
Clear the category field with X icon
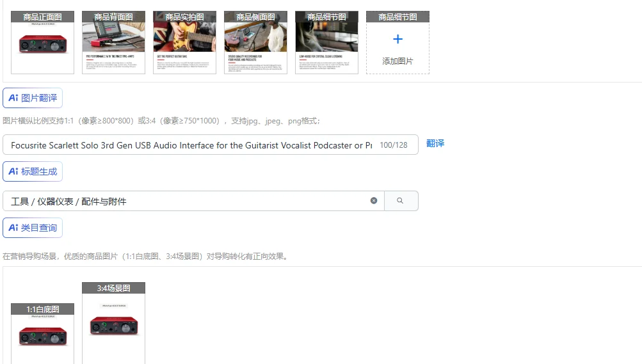[374, 201]
